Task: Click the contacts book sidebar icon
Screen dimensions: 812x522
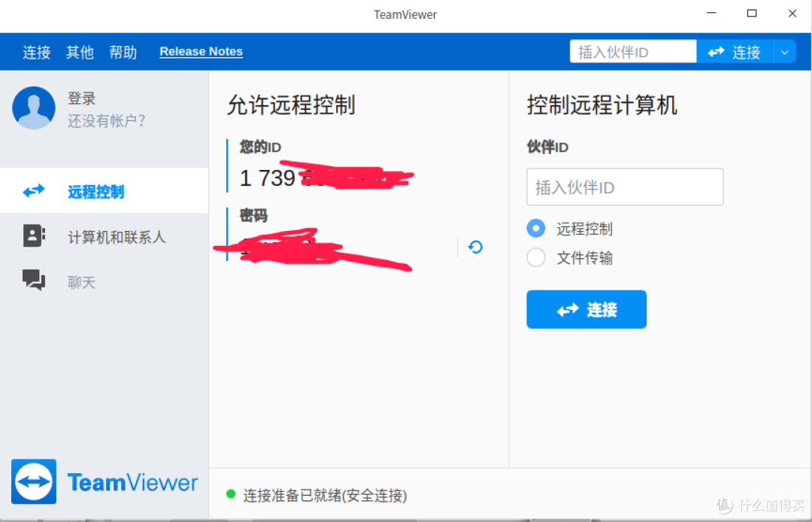Action: tap(34, 235)
